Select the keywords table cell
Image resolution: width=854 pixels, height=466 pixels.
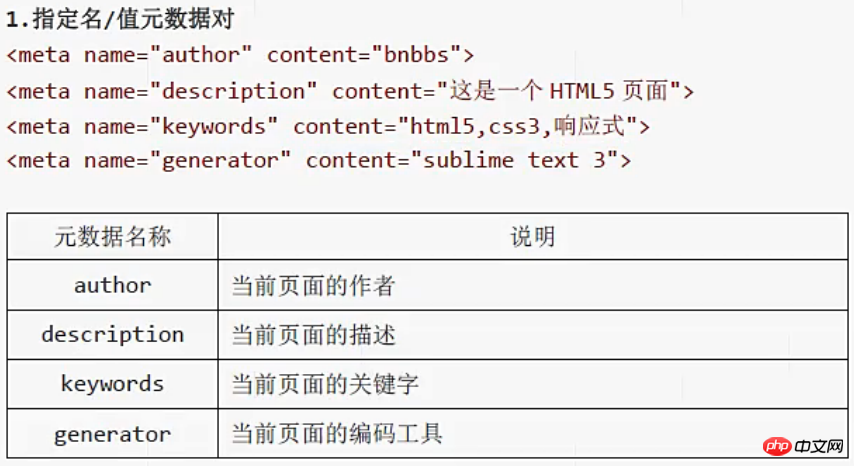point(112,384)
